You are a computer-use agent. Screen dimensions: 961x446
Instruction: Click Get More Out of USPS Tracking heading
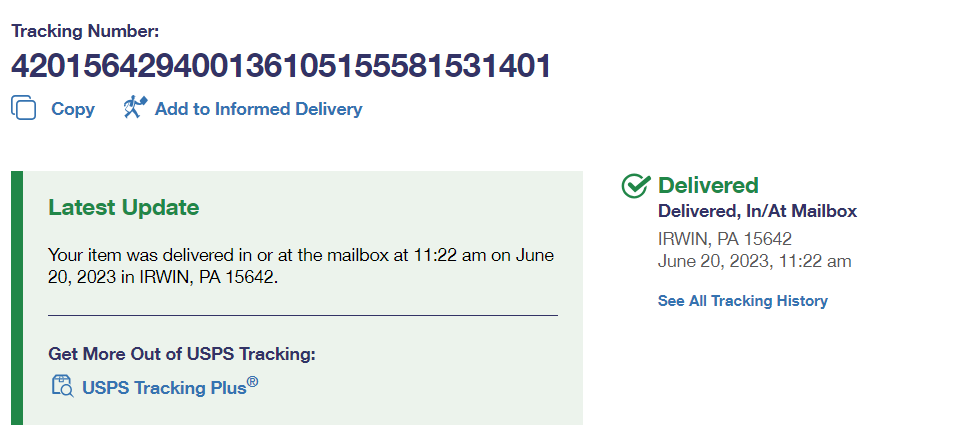click(182, 354)
